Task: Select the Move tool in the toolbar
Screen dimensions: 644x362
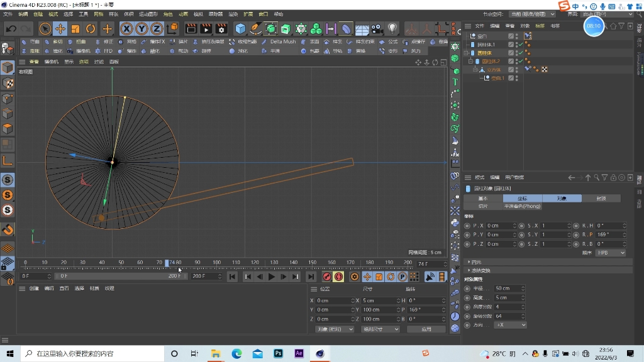Action: [60, 28]
